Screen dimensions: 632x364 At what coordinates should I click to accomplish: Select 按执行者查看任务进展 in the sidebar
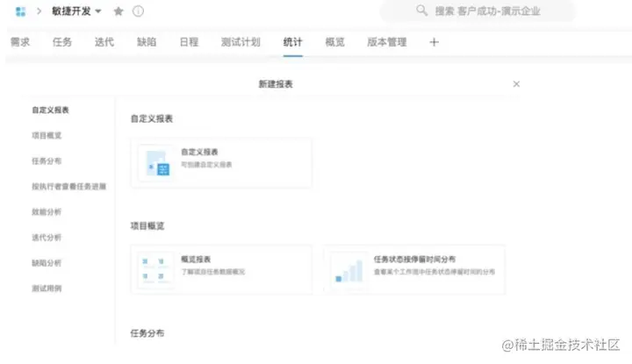[x=69, y=187]
